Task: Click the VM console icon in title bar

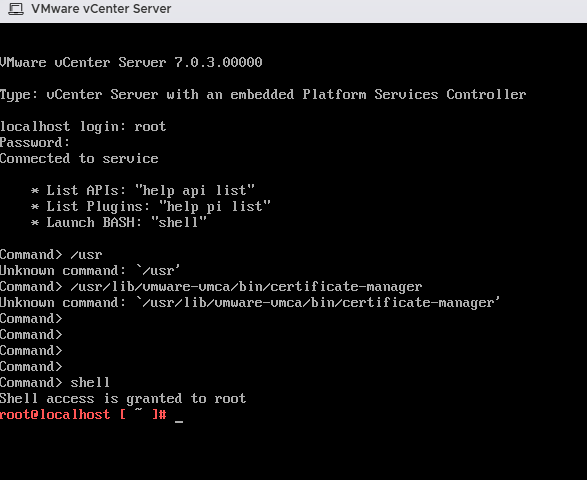Action: tap(16, 9)
